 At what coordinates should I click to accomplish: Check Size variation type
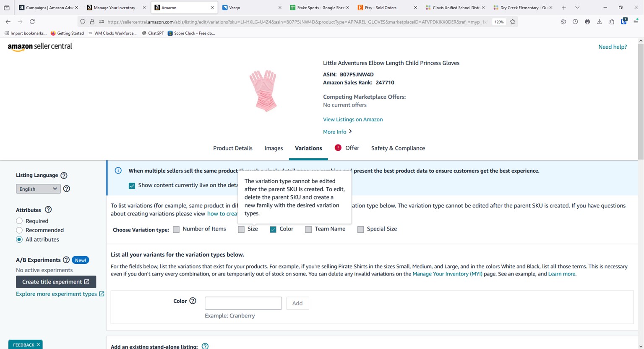pyautogui.click(x=241, y=229)
